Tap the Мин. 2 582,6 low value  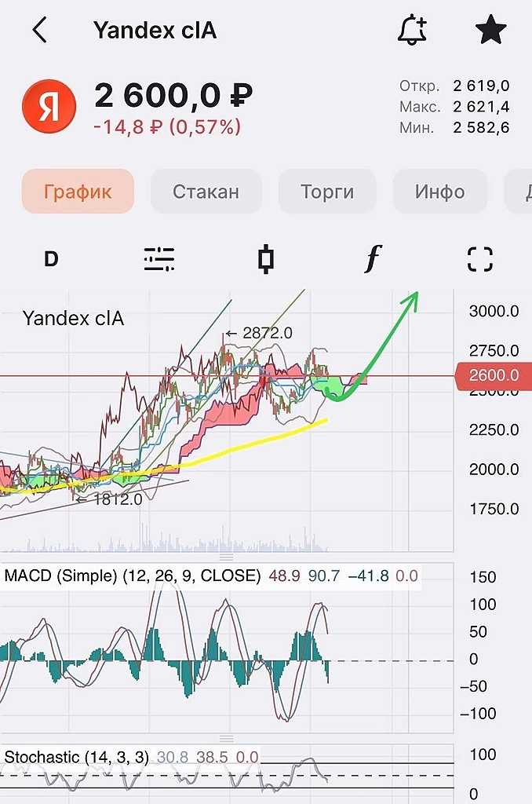[454, 127]
